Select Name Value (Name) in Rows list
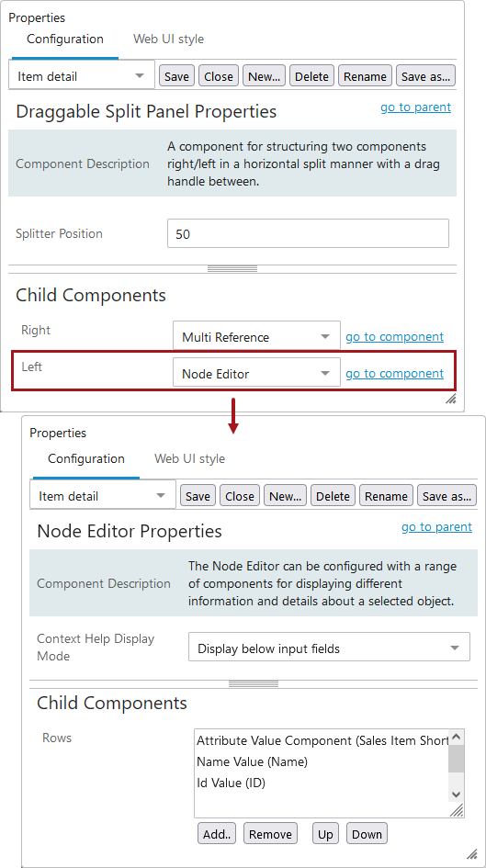This screenshot has width=486, height=868. tap(252, 761)
